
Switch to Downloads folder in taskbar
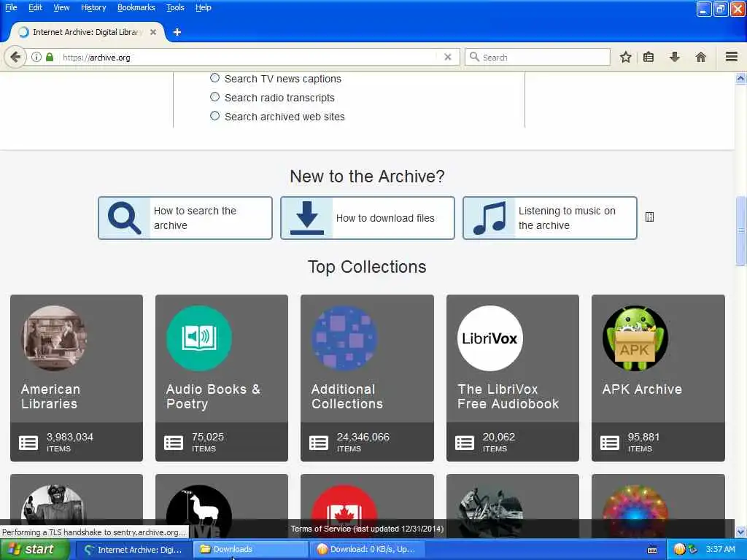(251, 549)
